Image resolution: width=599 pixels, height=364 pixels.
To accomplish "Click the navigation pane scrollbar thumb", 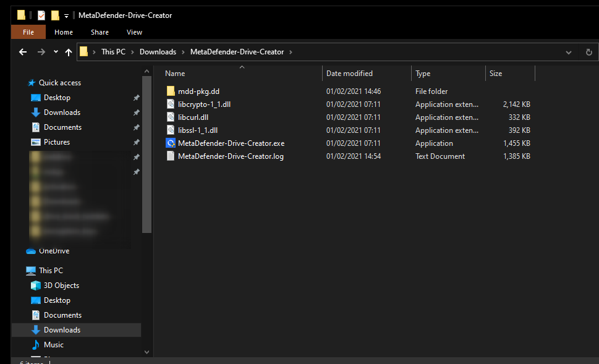I will tap(147, 154).
